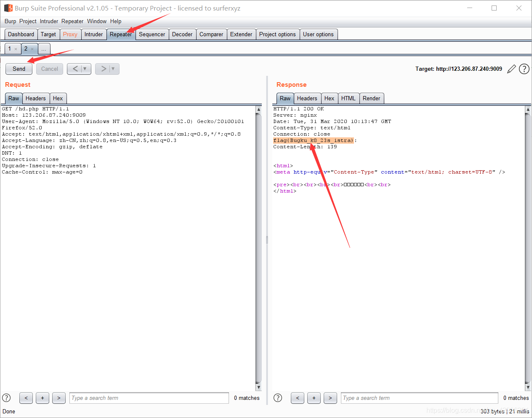Click the Burp Suite logo icon in the title bar
This screenshot has height=418, width=532.
click(8, 8)
